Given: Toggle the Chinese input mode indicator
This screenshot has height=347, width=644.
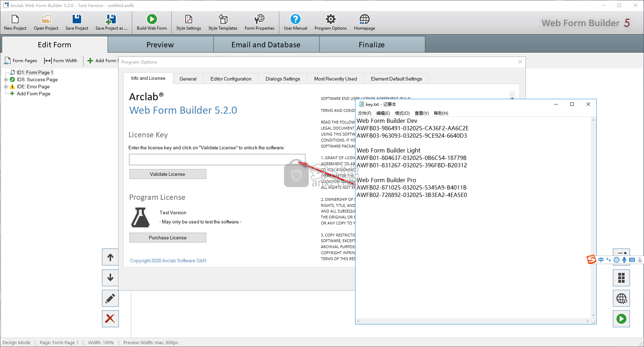Looking at the screenshot, I should [601, 260].
